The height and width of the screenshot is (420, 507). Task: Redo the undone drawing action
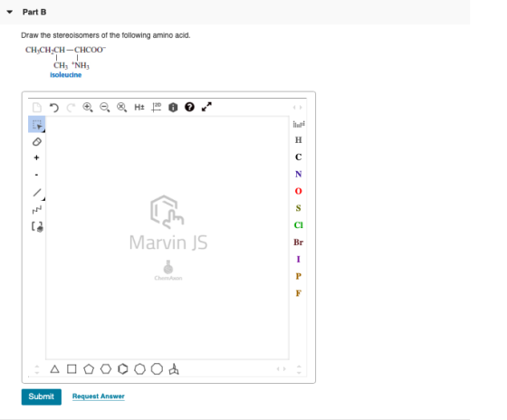coord(71,107)
